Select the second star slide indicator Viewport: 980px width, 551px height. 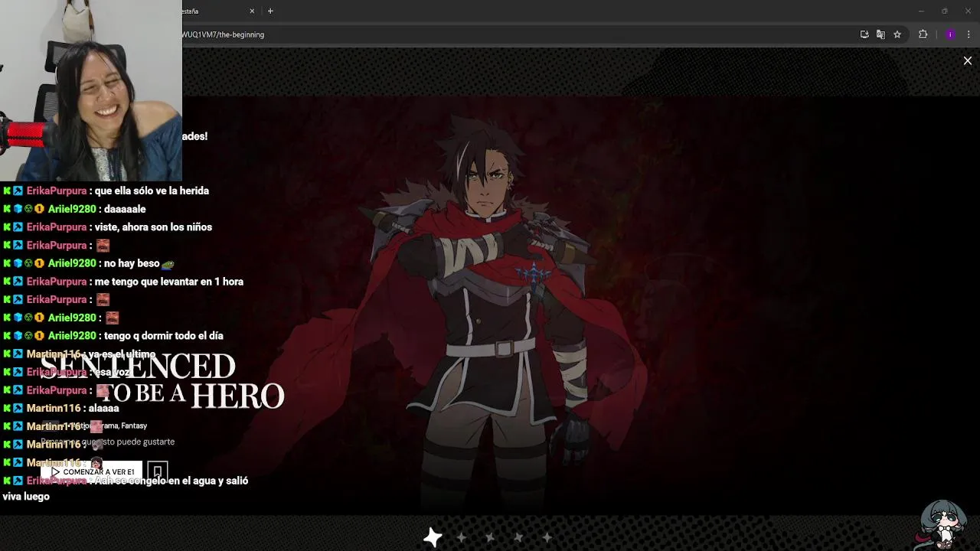(x=461, y=537)
